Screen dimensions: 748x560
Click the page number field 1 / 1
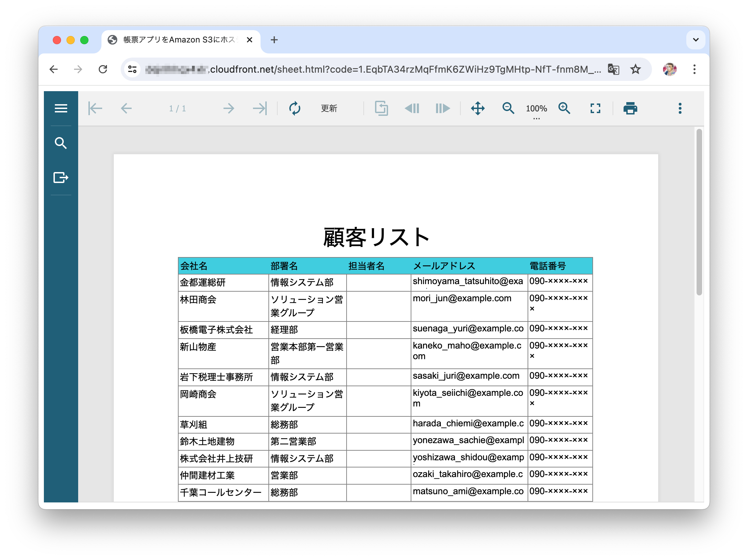(178, 109)
